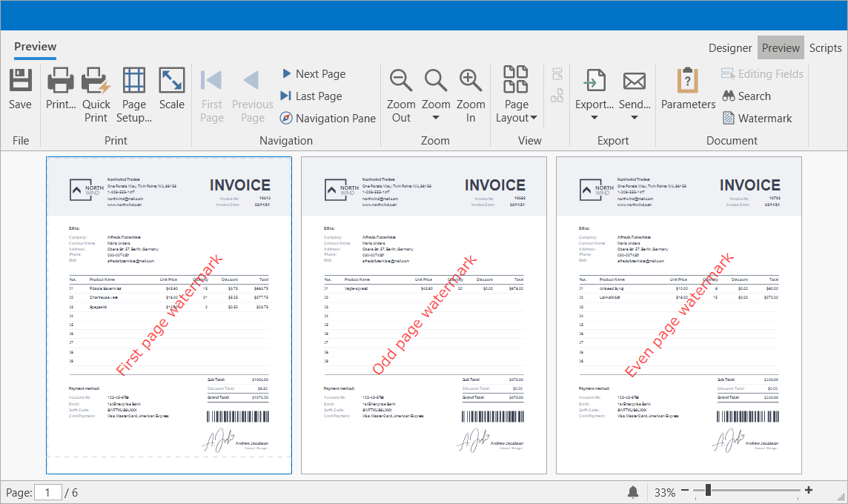
Task: Click Zoom Out magnifier
Action: [401, 80]
